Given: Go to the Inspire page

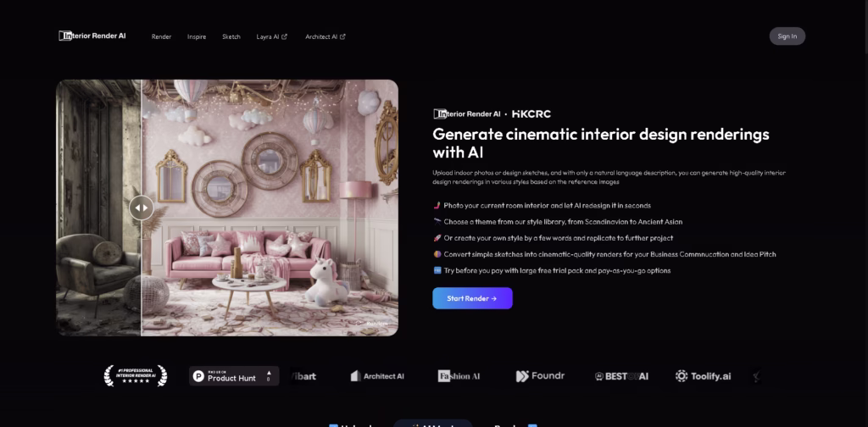Looking at the screenshot, I should point(197,36).
